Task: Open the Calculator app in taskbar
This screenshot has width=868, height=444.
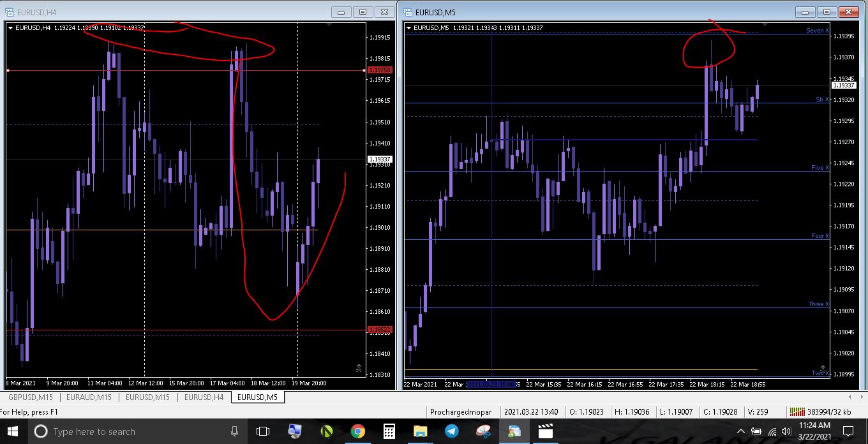Action: pyautogui.click(x=389, y=432)
